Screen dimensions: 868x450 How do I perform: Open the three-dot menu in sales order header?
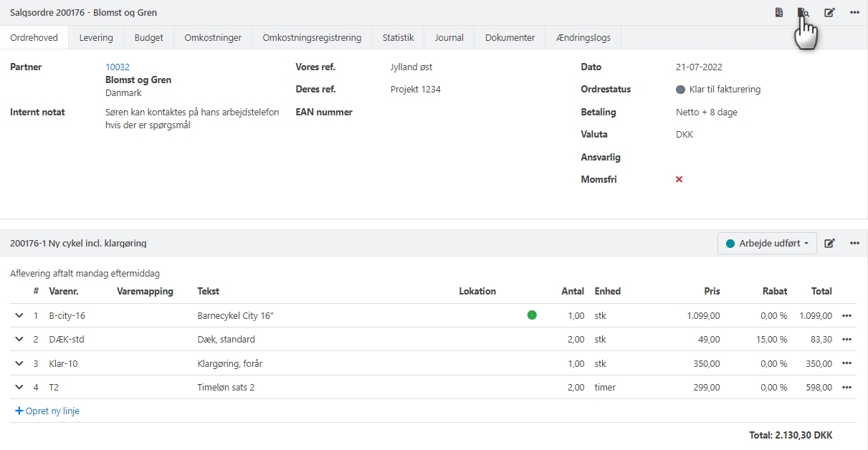pyautogui.click(x=854, y=13)
